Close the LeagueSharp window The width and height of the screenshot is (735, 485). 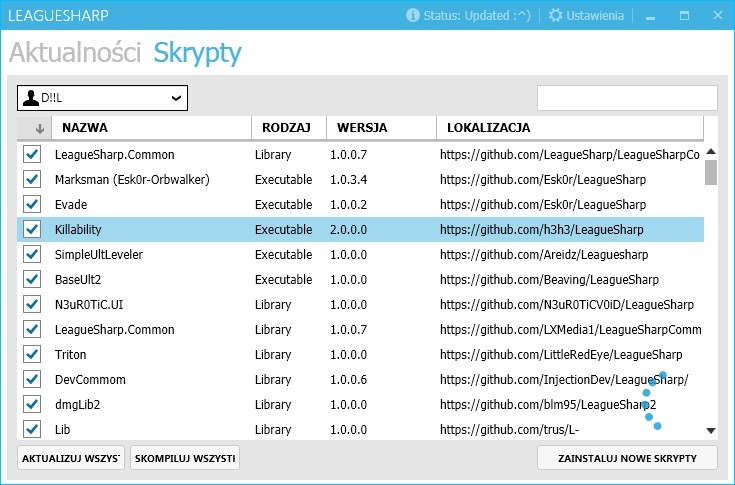coord(718,15)
